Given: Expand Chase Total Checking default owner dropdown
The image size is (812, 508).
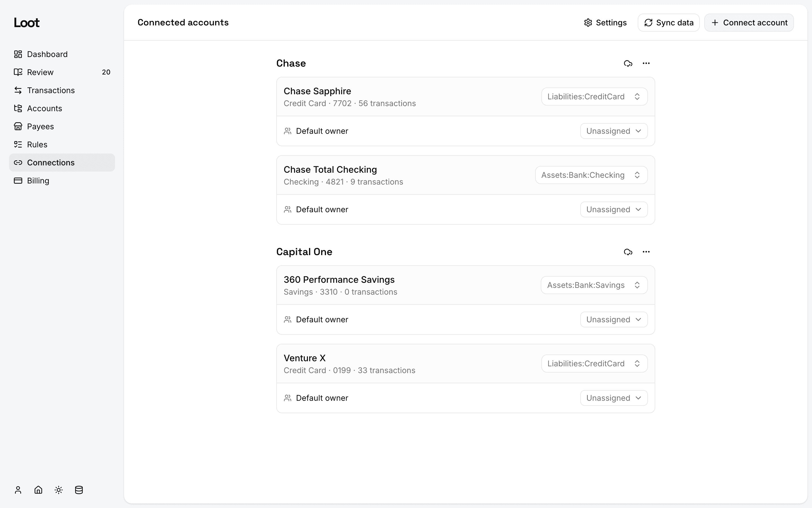Looking at the screenshot, I should coord(614,210).
